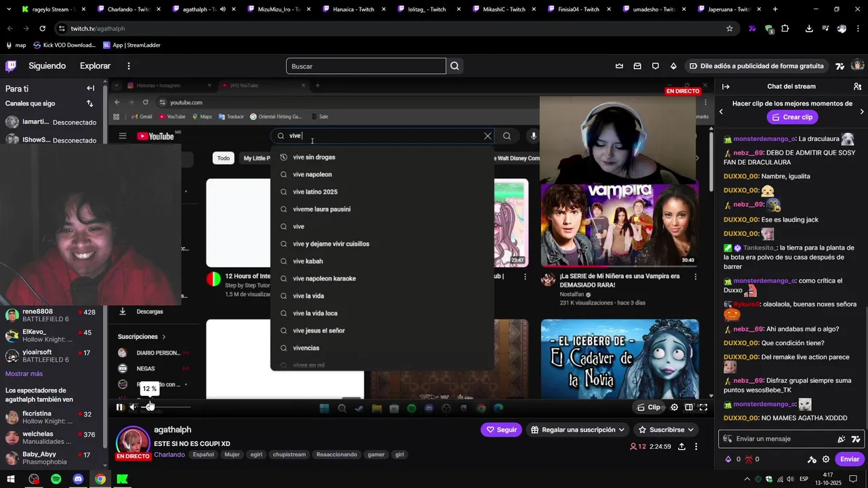
Task: Open the Bits purchase icon
Action: pos(673,66)
